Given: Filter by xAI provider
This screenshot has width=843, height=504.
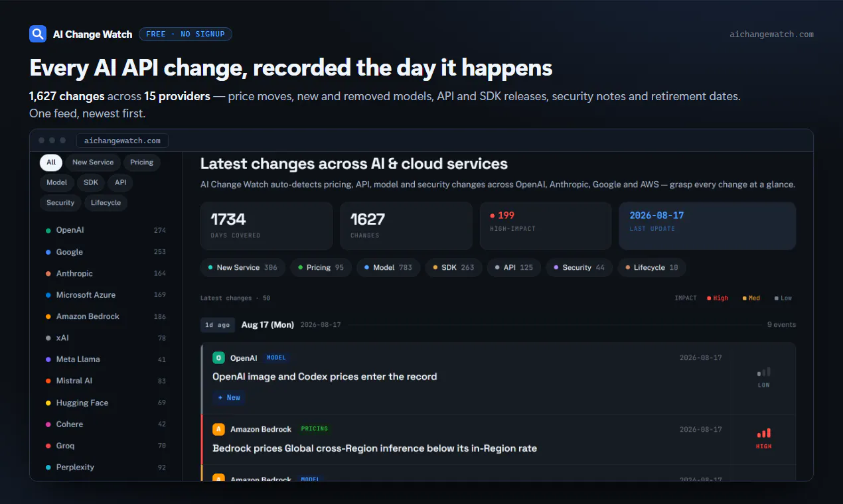Looking at the screenshot, I should [106, 338].
